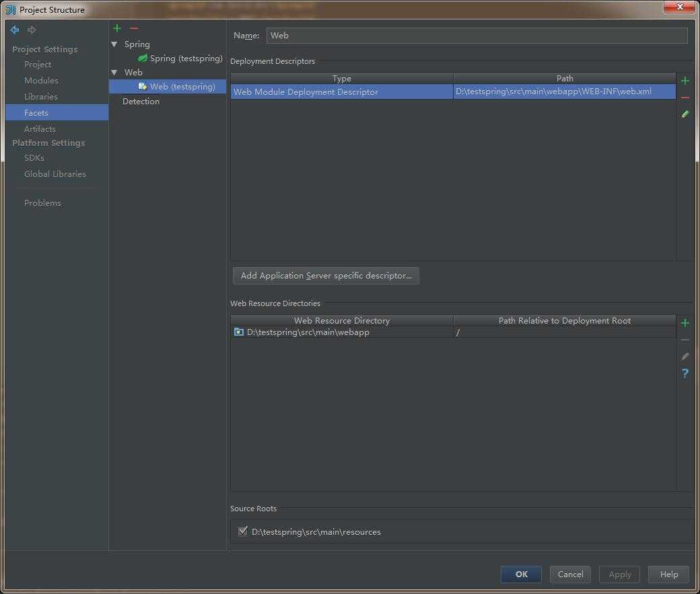
Task: Remove web resource directory minus icon
Action: click(x=685, y=340)
